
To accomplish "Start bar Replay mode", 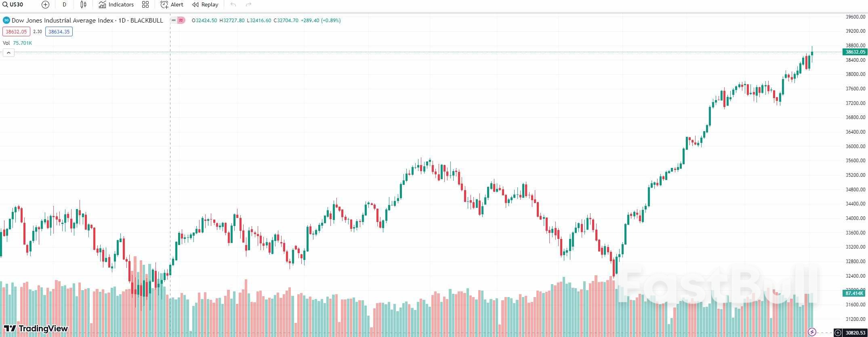I will click(x=204, y=4).
